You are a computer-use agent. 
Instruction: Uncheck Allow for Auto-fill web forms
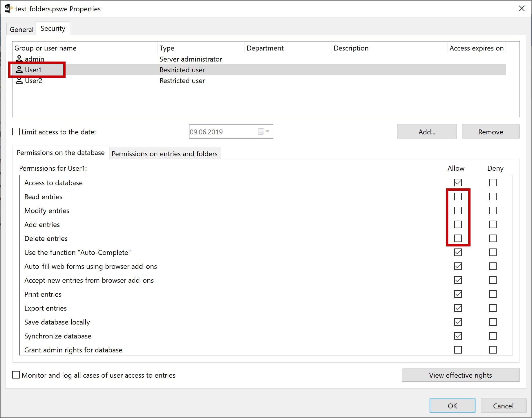[458, 266]
